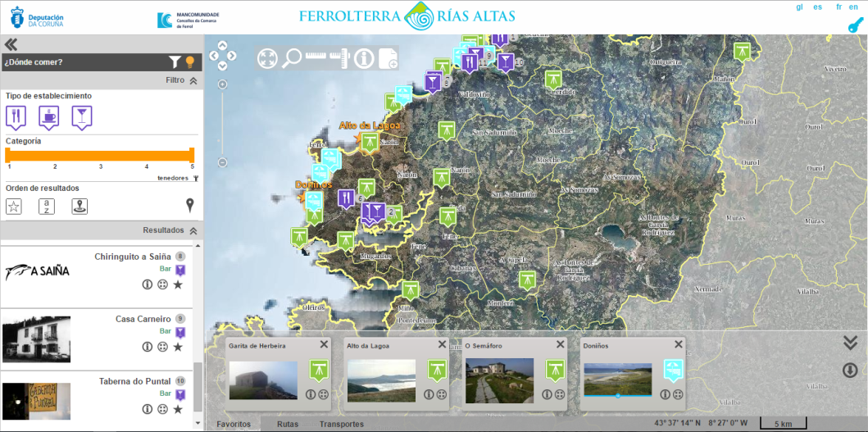Show info for Casa Carneiro

[x=147, y=347]
